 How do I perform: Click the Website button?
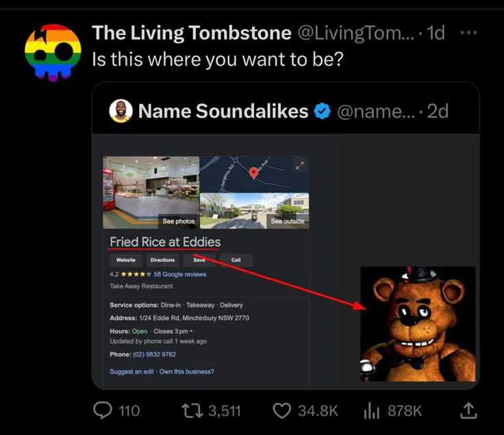(126, 260)
